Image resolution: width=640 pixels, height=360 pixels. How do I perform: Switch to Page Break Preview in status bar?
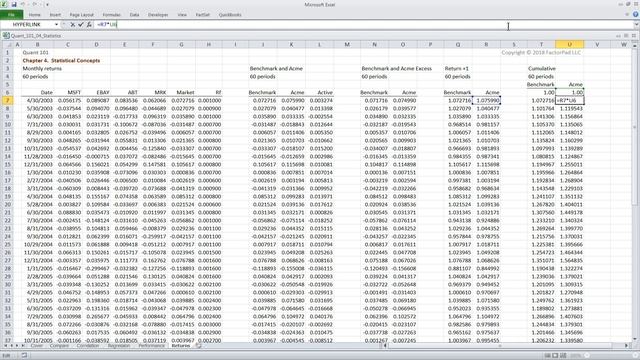coord(563,356)
